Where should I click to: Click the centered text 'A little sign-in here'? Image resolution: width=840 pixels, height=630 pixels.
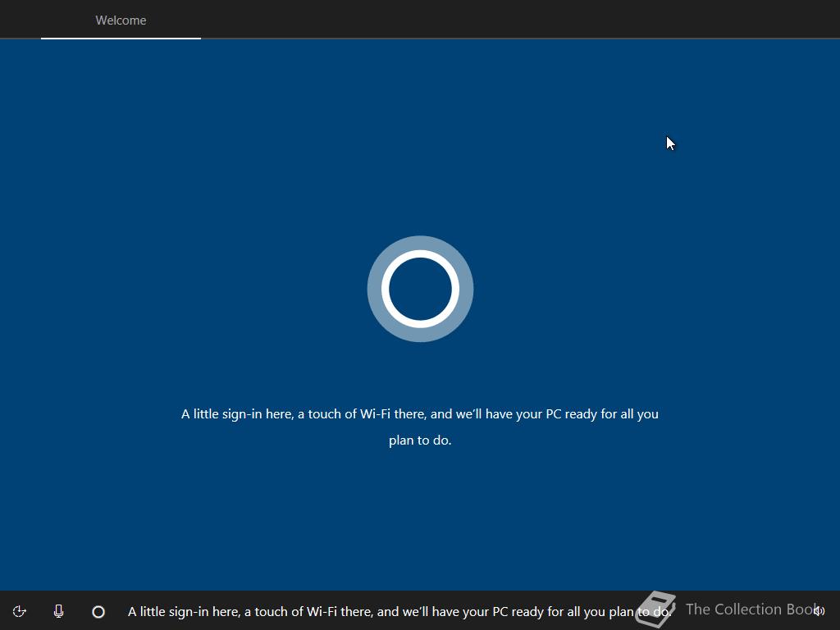pyautogui.click(x=237, y=414)
